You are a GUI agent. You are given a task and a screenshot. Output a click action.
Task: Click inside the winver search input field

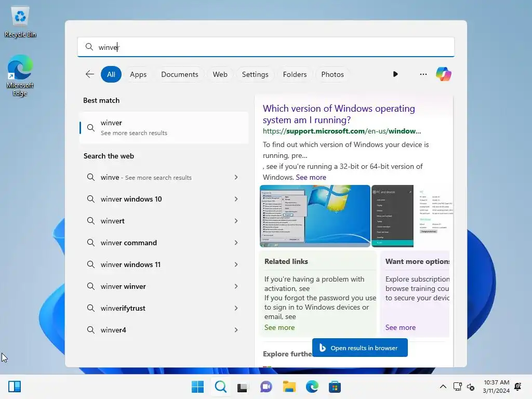[x=265, y=47]
